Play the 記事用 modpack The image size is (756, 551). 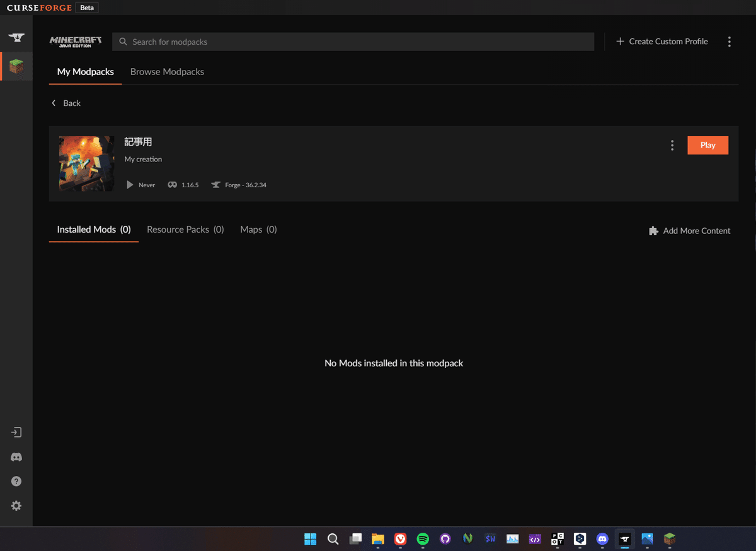(x=707, y=145)
